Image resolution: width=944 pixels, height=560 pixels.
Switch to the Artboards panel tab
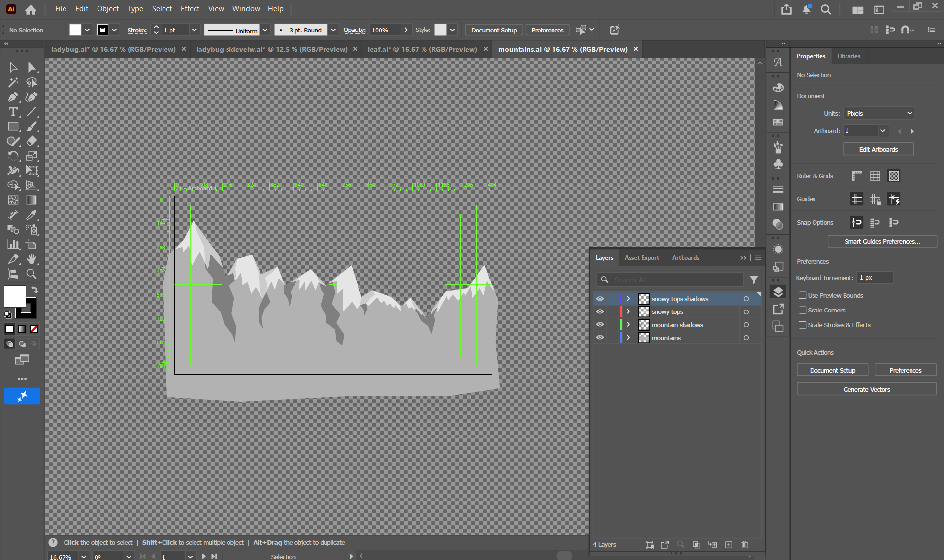[x=685, y=258]
